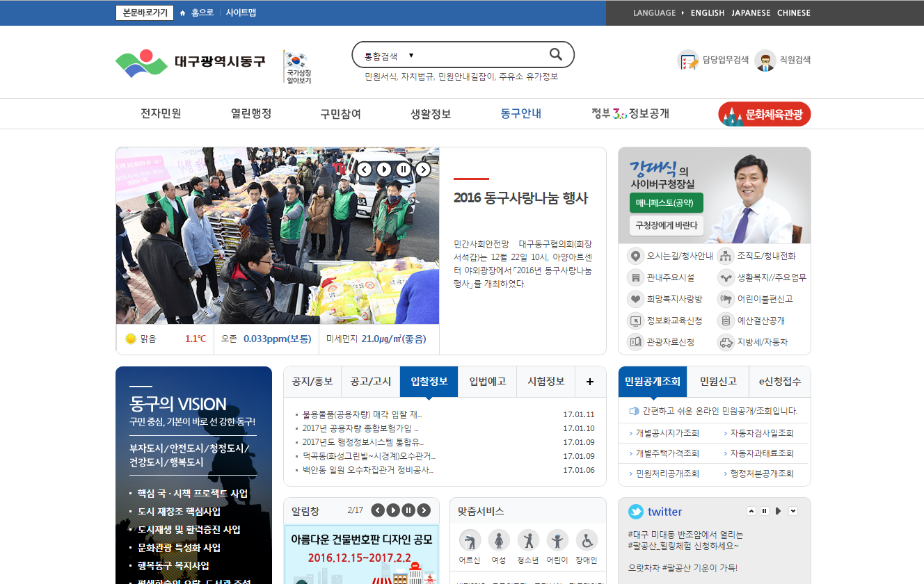Pause the 알림창 rotation
The width and height of the screenshot is (924, 584).
point(408,510)
